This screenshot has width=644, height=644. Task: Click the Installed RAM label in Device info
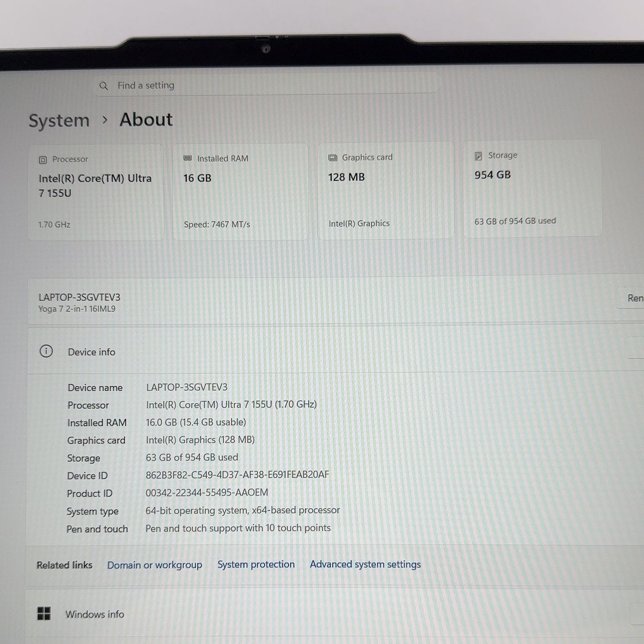(97, 422)
